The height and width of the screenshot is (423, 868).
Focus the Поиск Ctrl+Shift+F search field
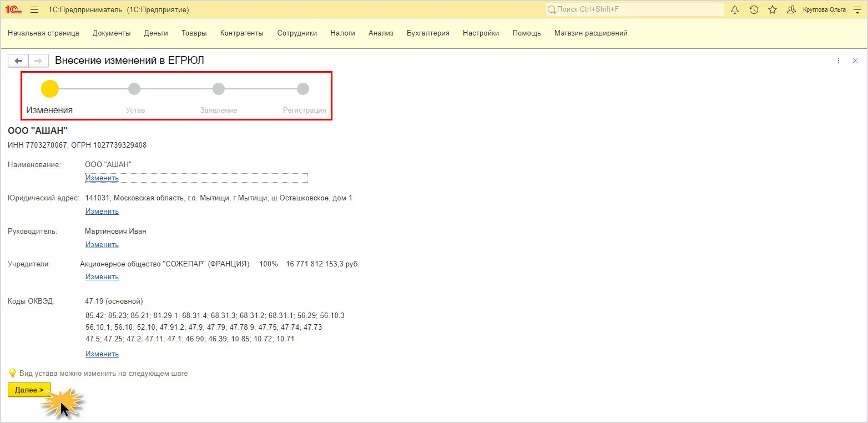pyautogui.click(x=634, y=9)
